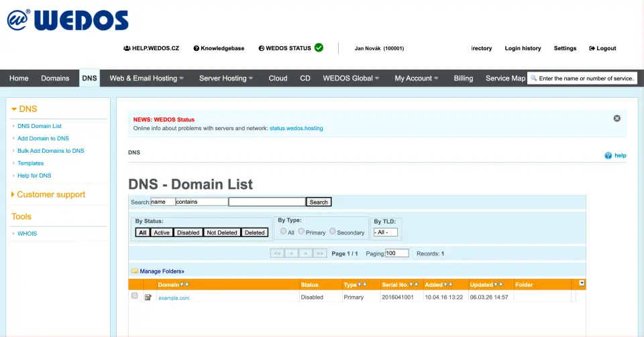
Task: Open the help icon link
Action: click(608, 155)
